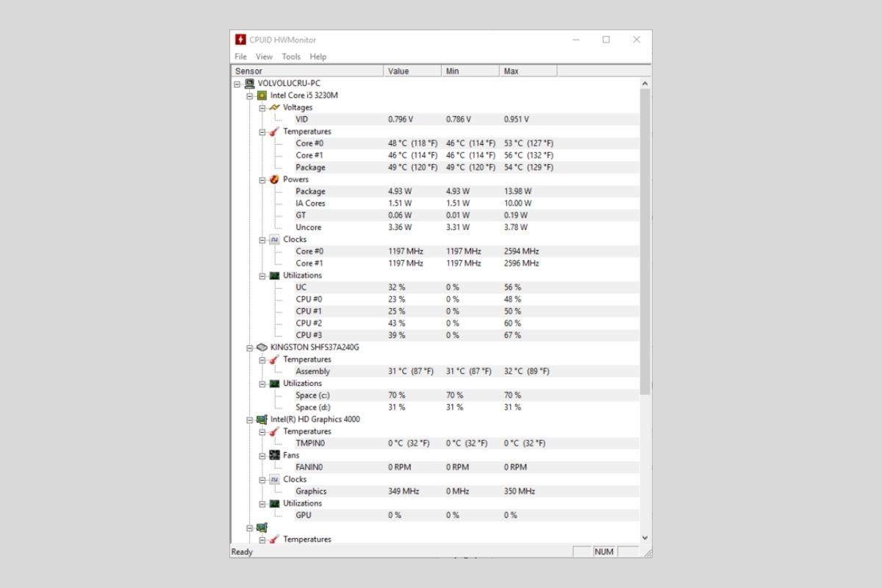Click the Voltages lightning icon
This screenshot has width=882, height=588.
(x=274, y=107)
